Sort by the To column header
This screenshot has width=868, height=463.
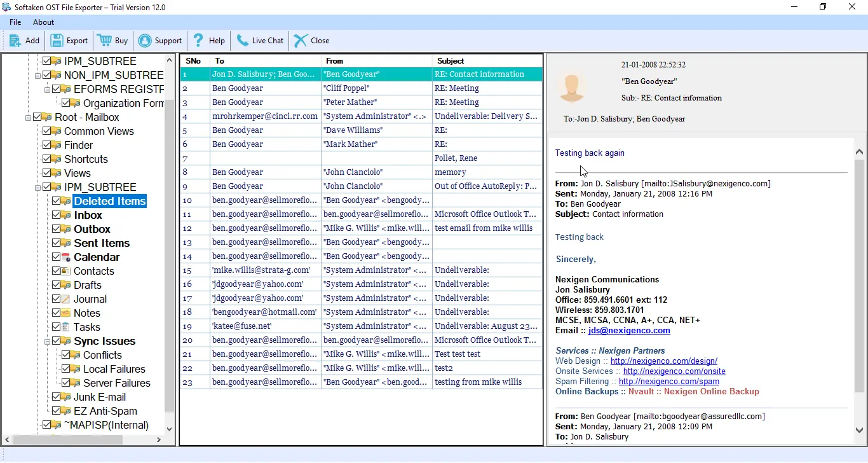click(266, 61)
